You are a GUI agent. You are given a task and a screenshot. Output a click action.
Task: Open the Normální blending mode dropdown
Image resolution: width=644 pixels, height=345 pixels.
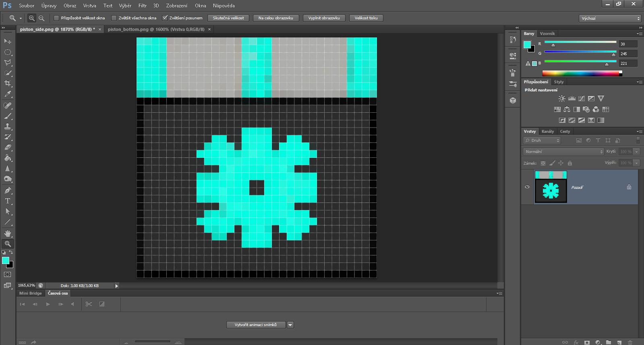click(x=563, y=152)
